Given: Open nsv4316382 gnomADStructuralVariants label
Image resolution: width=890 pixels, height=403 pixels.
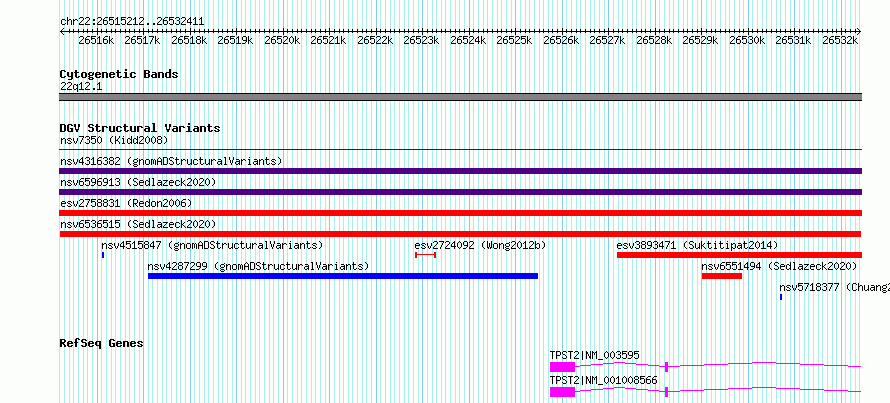Looking at the screenshot, I should pos(171,161).
